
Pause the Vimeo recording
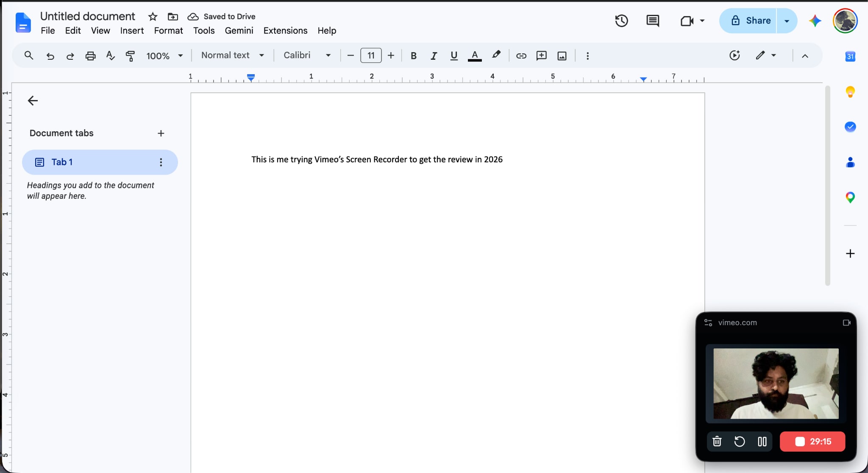(x=762, y=442)
